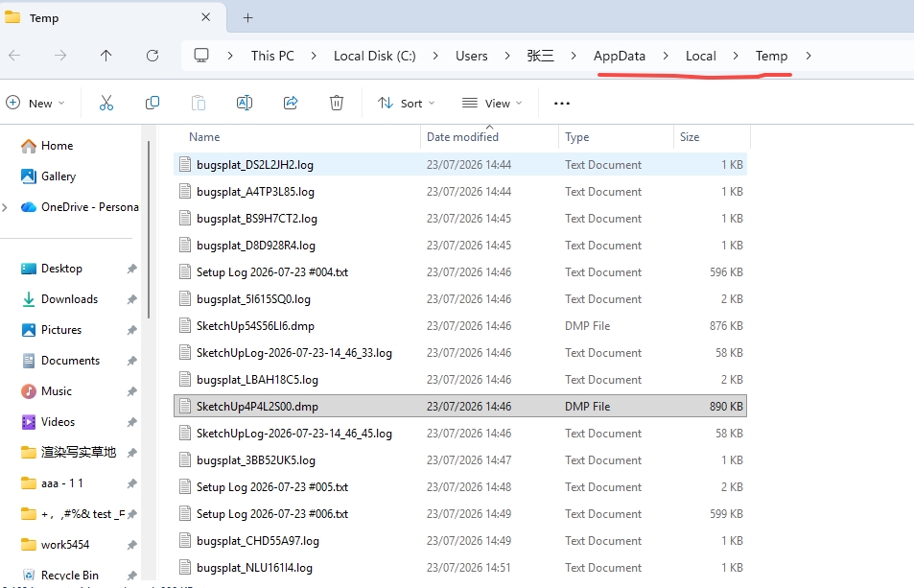Navigate to 张三 user folder breadcrumb
This screenshot has height=588, width=914.
(x=540, y=56)
